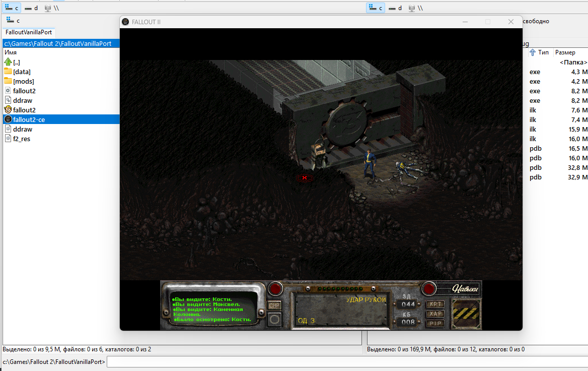Image resolution: width=588 pixels, height=371 pixels.
Task: Sort right panel by Размер column
Action: coord(565,52)
